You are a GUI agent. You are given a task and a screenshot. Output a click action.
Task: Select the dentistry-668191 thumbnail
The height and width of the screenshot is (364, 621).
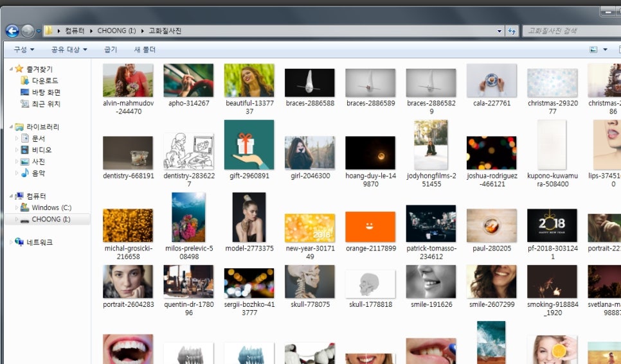coord(128,153)
